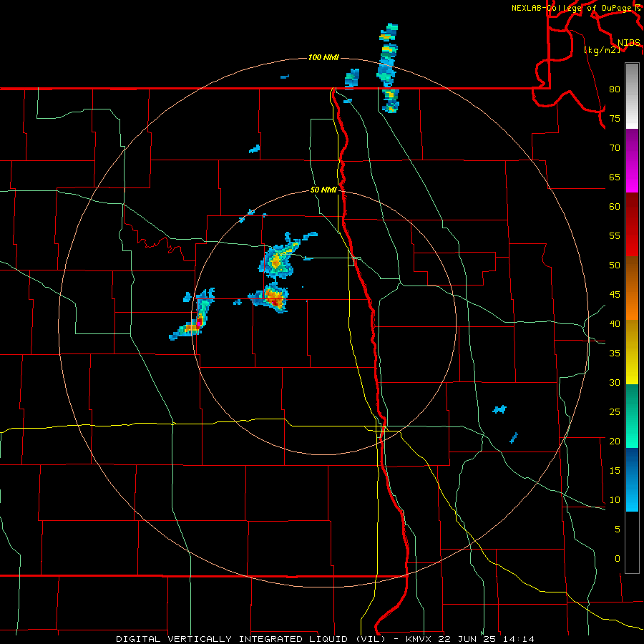Image resolution: width=644 pixels, height=644 pixels.
Task: Click the 65 value on the color scale
Action: tap(615, 177)
